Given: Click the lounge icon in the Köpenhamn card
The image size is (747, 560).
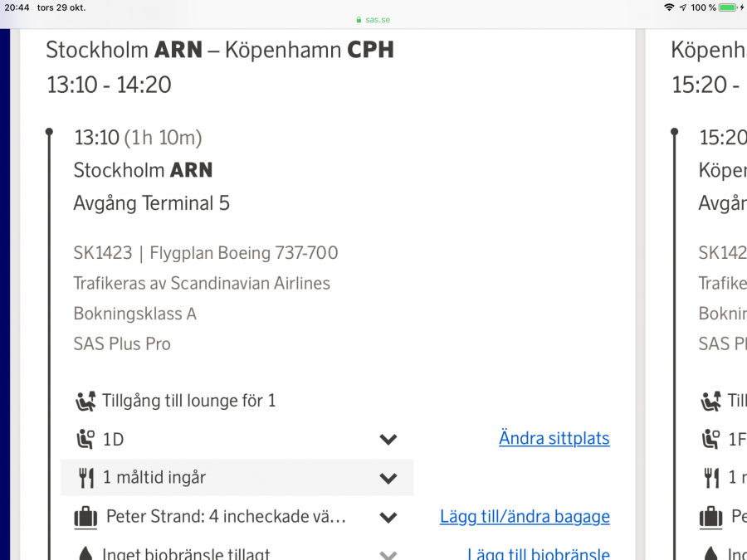Looking at the screenshot, I should 710,402.
